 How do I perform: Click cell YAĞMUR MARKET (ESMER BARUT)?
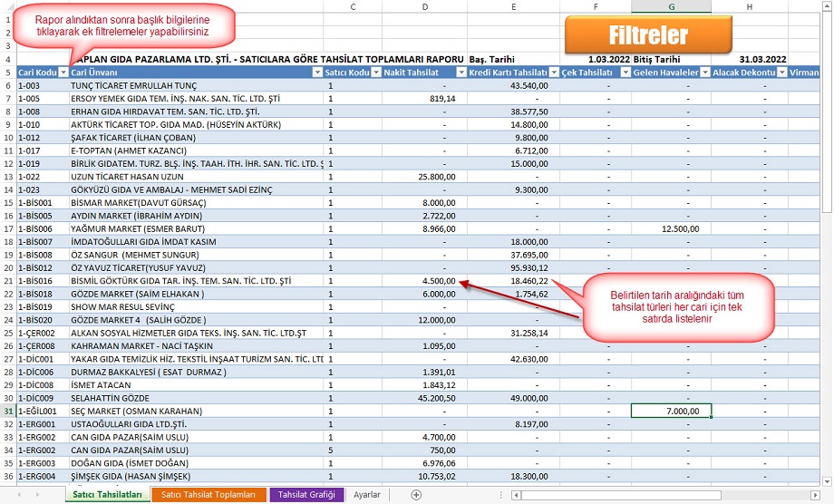197,228
